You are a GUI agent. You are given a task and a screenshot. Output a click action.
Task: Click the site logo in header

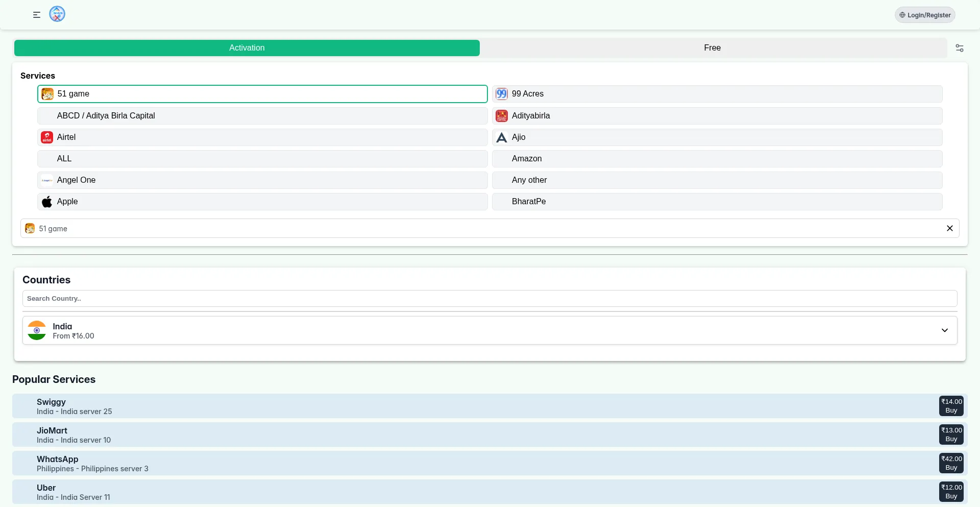[57, 14]
